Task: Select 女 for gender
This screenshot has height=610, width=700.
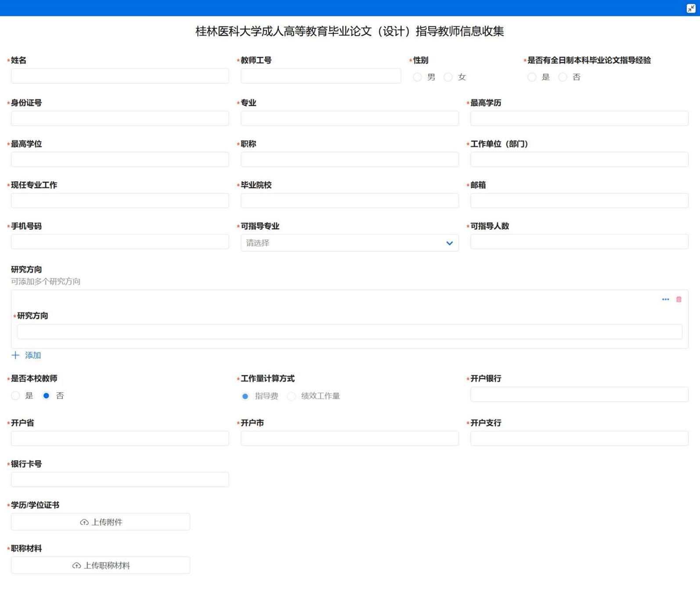Action: [x=448, y=77]
